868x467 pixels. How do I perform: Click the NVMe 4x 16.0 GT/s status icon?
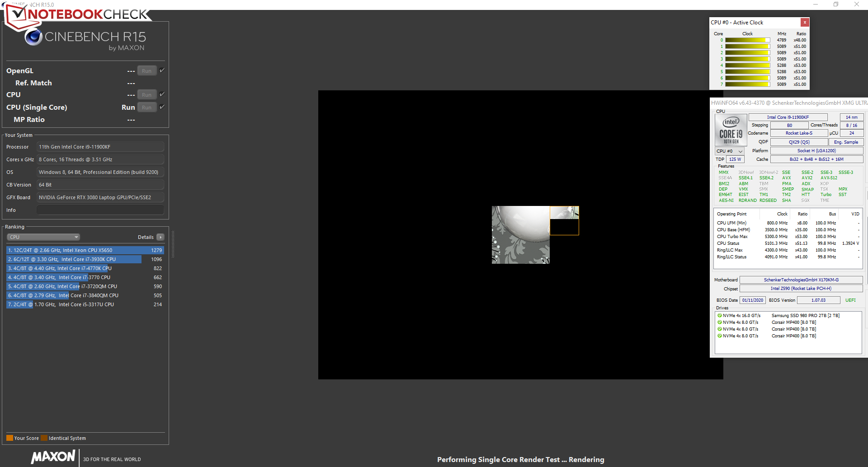pyautogui.click(x=719, y=316)
